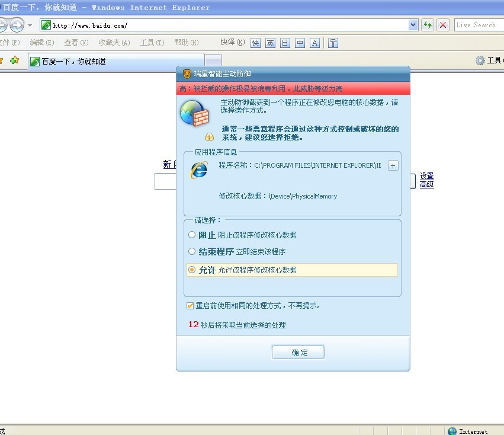Toggle 重启前使用相同的处理方式 checkbox
This screenshot has width=504, height=435.
(190, 306)
